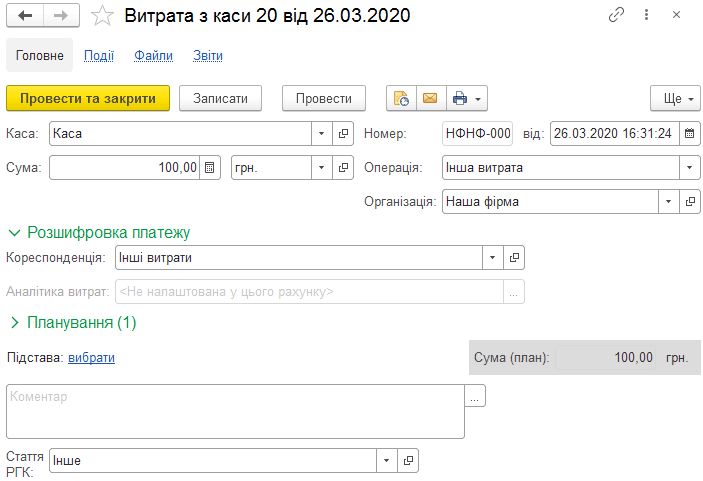Open calendar picker for document date
This screenshot has height=481, width=703.
[690, 134]
